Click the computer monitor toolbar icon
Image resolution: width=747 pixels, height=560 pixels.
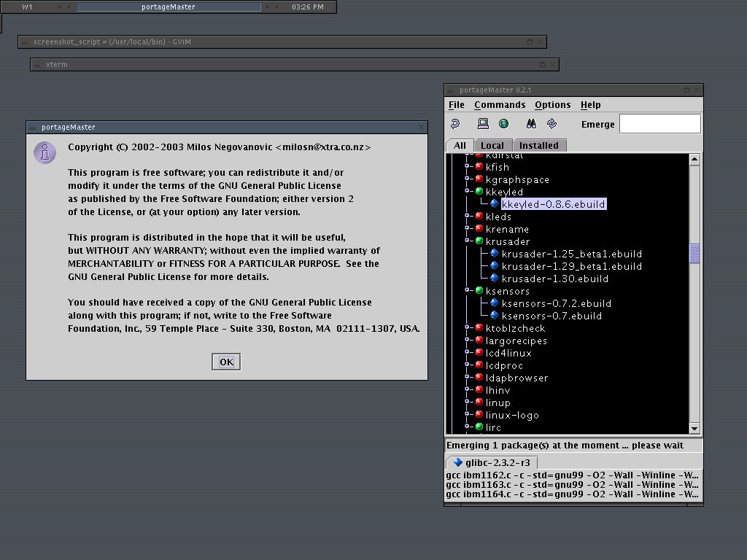[x=483, y=124]
